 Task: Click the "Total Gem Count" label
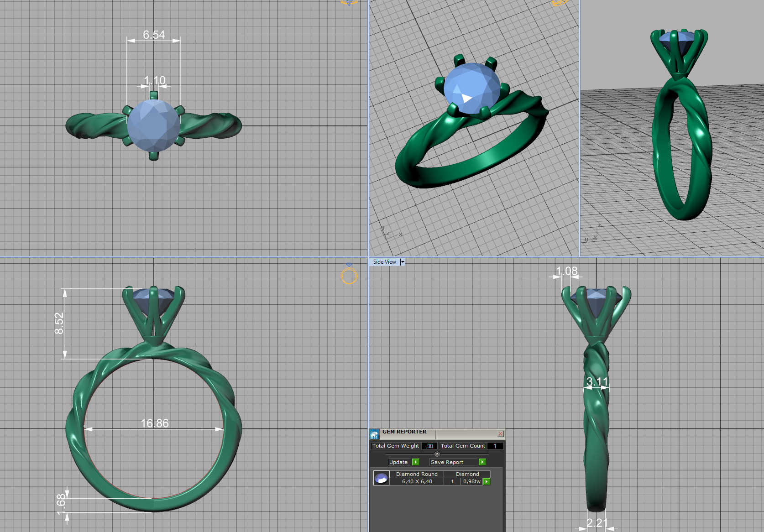(x=463, y=446)
